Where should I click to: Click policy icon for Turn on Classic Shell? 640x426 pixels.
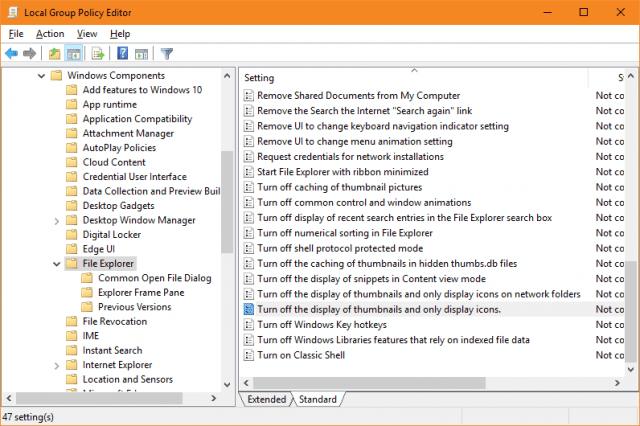click(249, 355)
